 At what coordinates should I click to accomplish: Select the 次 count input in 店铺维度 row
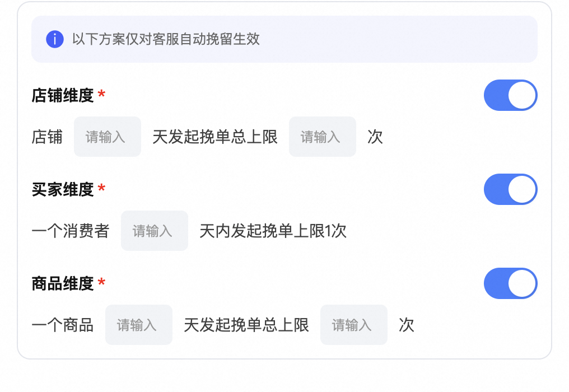coord(322,137)
